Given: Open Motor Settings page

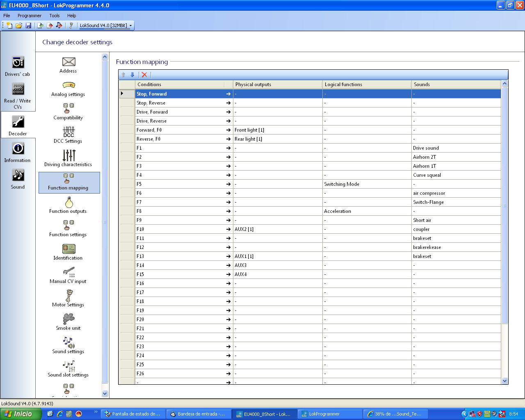Looking at the screenshot, I should (68, 299).
